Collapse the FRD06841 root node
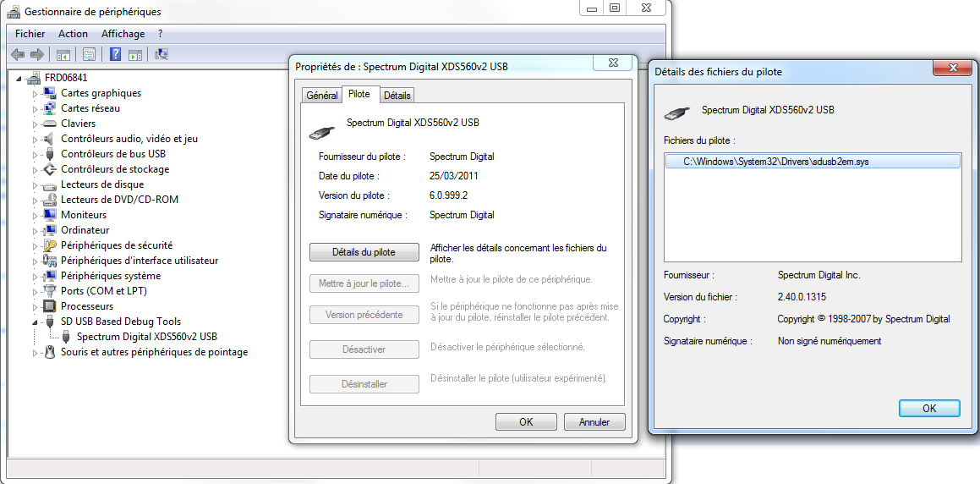This screenshot has width=980, height=484. click(x=19, y=79)
